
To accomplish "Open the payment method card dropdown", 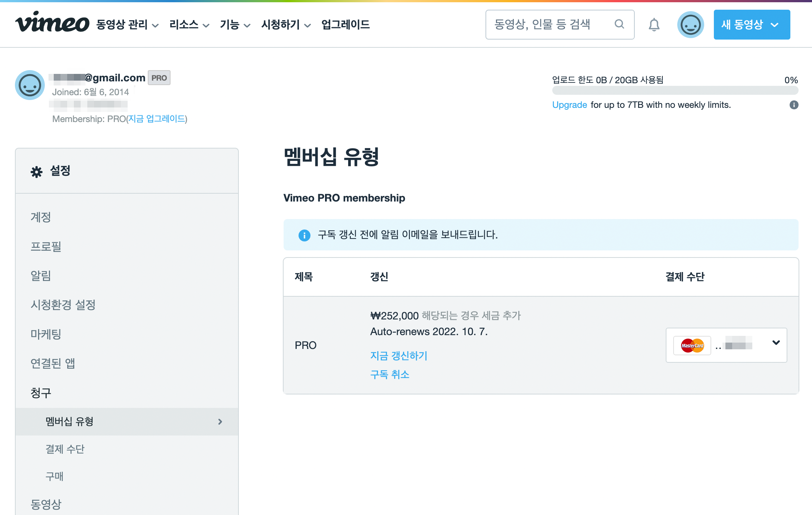I will pyautogui.click(x=776, y=343).
